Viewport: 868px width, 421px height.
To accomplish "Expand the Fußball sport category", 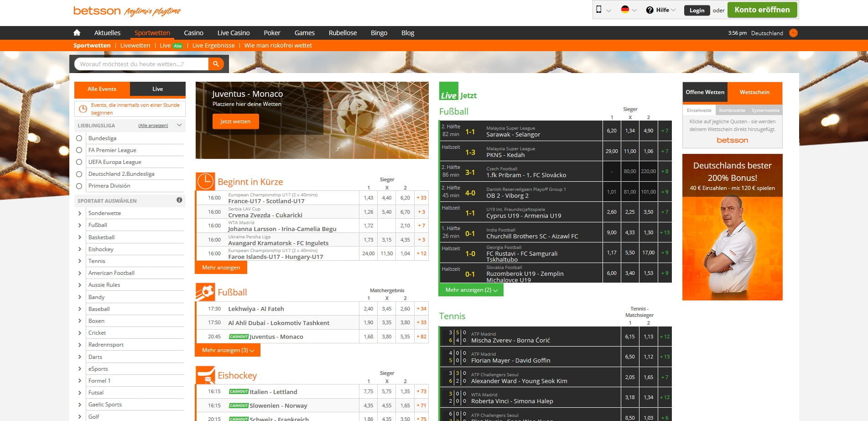I will click(80, 225).
